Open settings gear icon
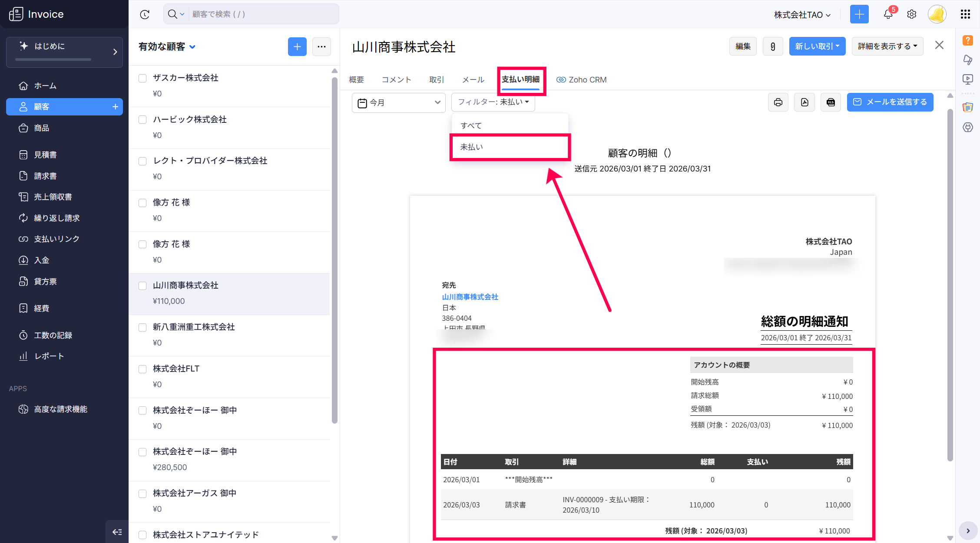 click(x=912, y=14)
